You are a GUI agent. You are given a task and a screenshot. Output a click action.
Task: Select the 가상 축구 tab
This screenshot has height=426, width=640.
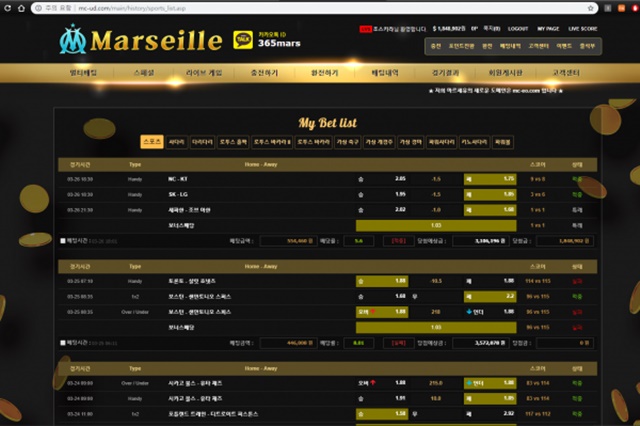(x=347, y=142)
